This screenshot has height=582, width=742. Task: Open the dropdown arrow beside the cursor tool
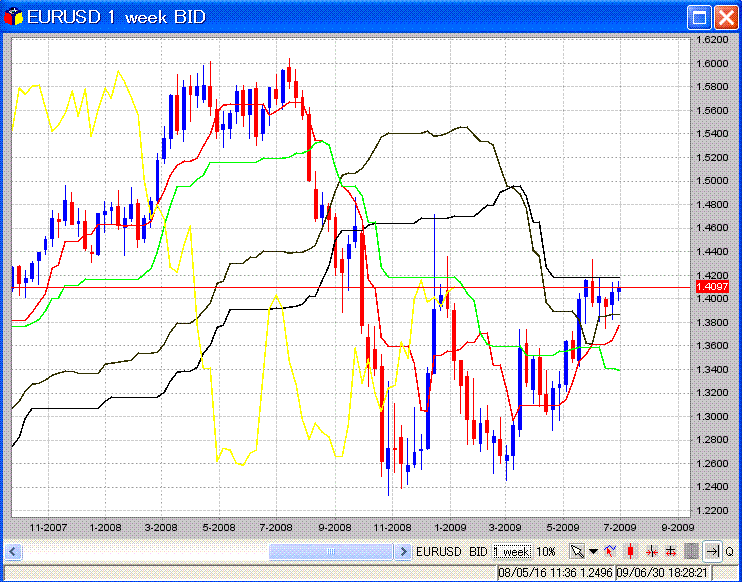[593, 551]
